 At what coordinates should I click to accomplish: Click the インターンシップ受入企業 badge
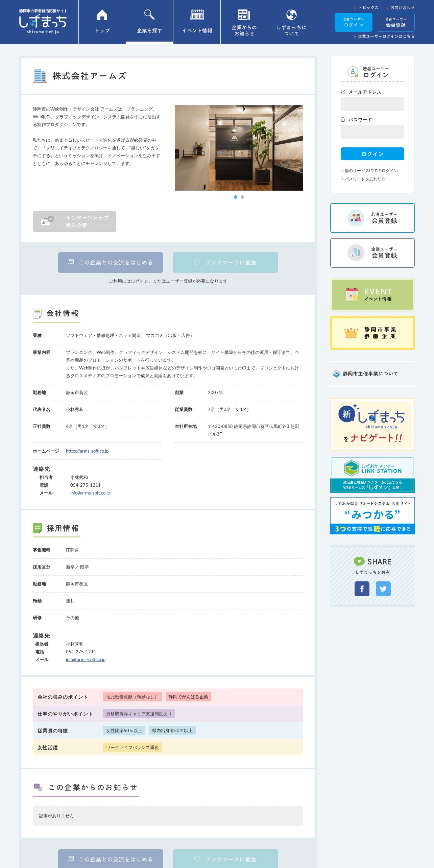(74, 221)
